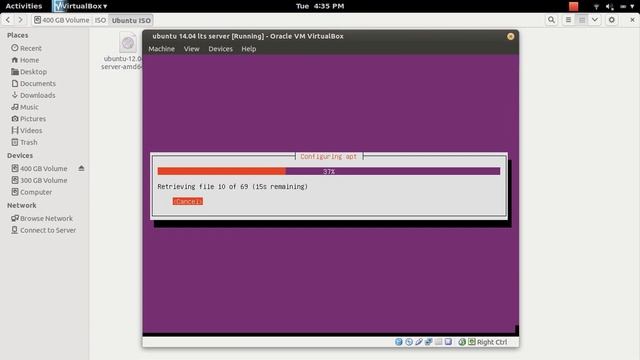Click the mouse integration icon in VirtualBox status bar
Viewport: 640px width, 360px height.
pyautogui.click(x=462, y=342)
